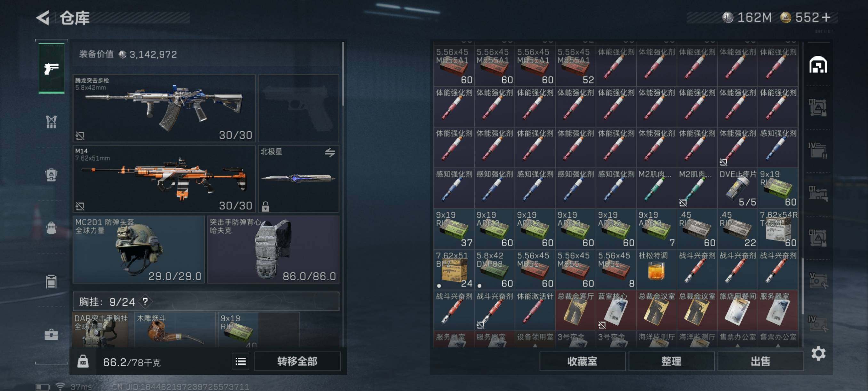Click the 整理 organize button
Screen dimensions: 868x391
pos(671,361)
